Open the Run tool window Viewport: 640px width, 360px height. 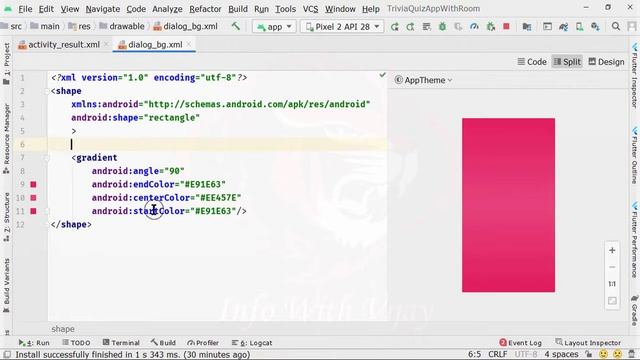pos(34,343)
